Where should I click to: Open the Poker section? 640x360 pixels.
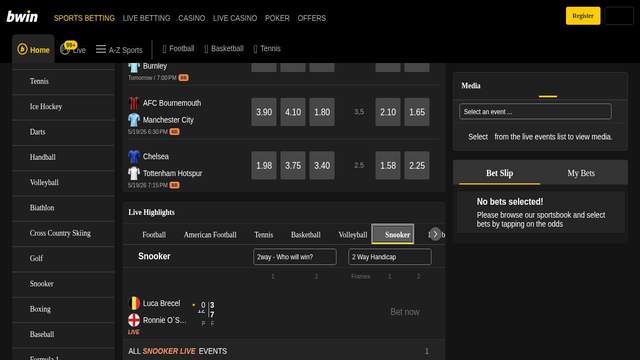point(277,18)
